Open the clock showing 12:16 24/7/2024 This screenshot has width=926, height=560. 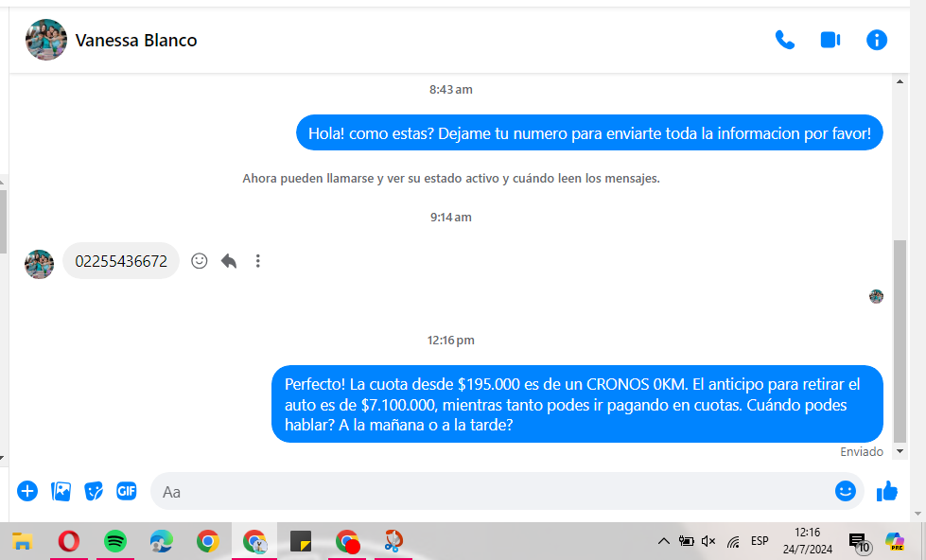click(808, 541)
